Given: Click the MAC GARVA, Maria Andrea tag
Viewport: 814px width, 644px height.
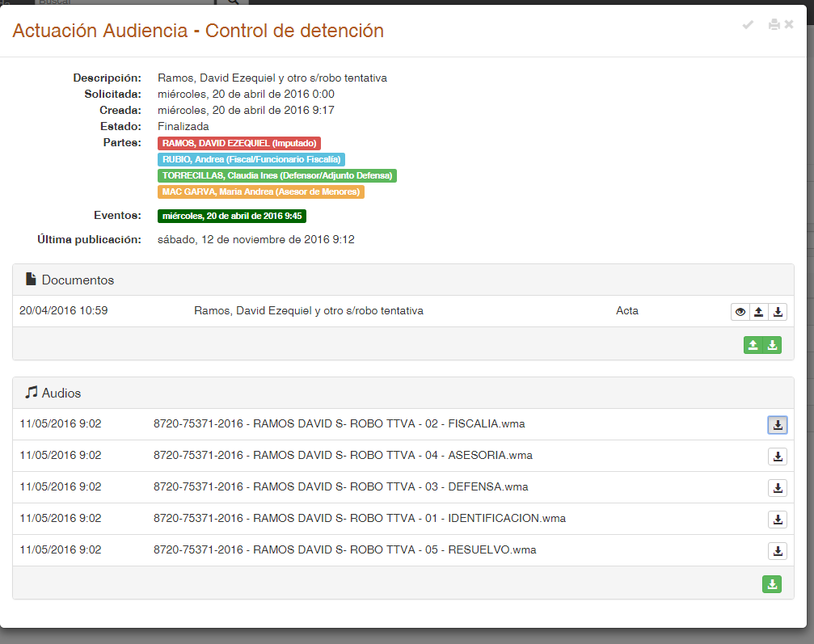Looking at the screenshot, I should [x=261, y=192].
